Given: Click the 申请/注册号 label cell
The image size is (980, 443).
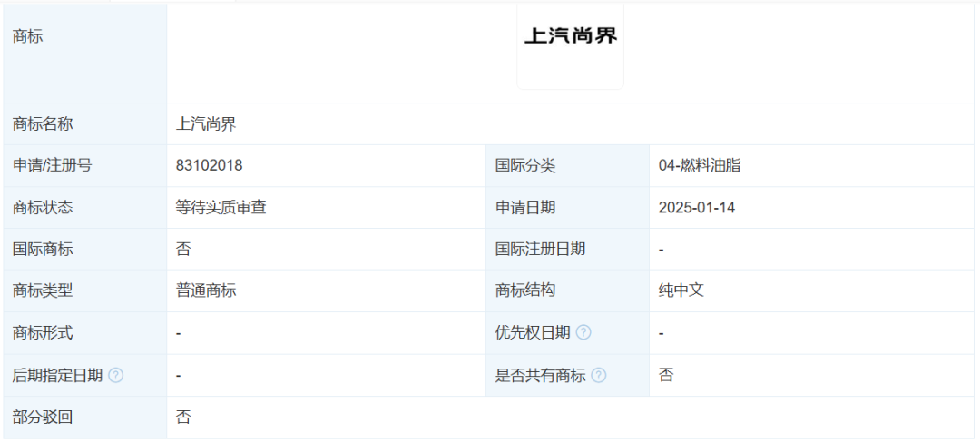Looking at the screenshot, I should tap(85, 165).
